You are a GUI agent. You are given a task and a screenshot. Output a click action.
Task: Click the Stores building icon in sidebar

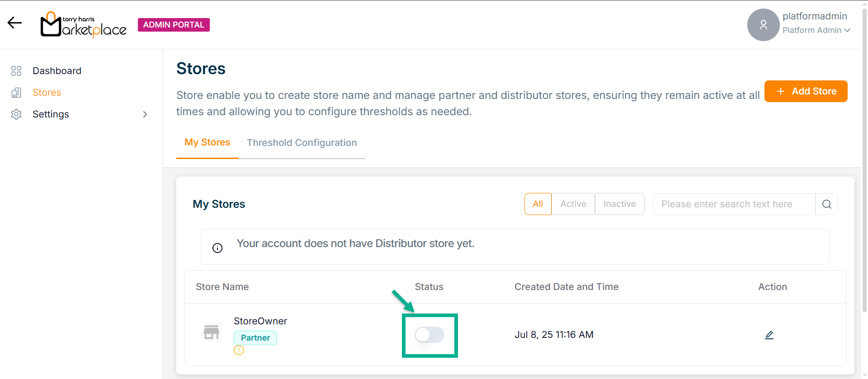pos(16,93)
